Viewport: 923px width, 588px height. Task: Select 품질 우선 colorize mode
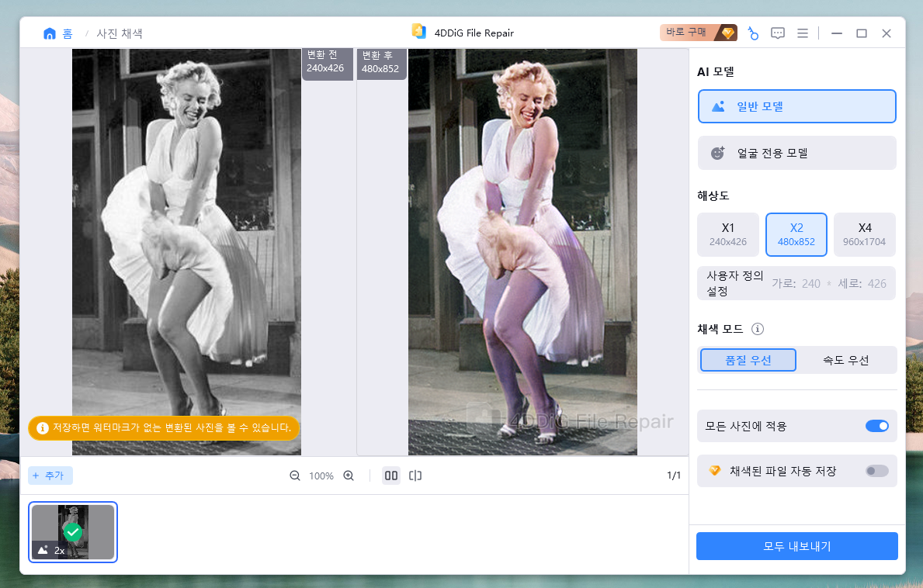(x=748, y=360)
